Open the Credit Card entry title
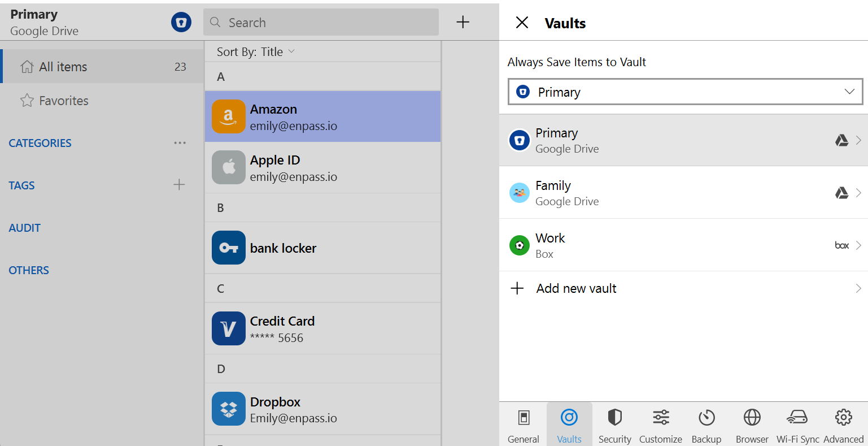The image size is (868, 446). click(282, 321)
